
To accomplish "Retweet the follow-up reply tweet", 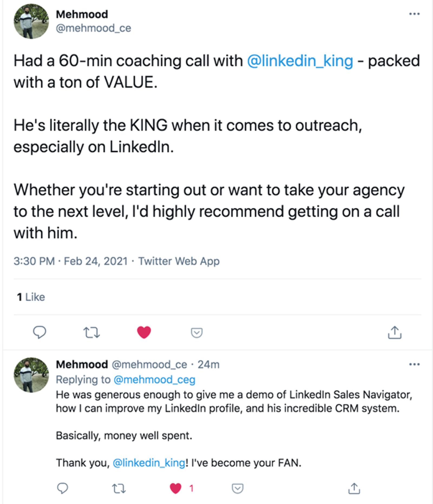I will click(x=119, y=488).
